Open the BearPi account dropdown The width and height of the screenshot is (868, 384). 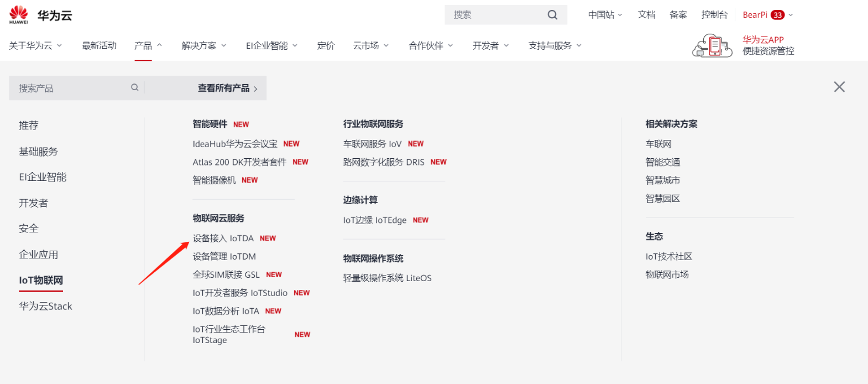(768, 15)
